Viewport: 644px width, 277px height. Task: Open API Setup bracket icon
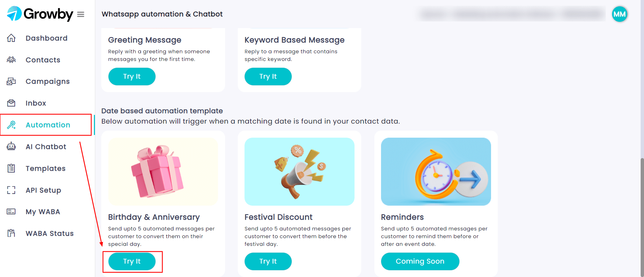[x=11, y=190]
